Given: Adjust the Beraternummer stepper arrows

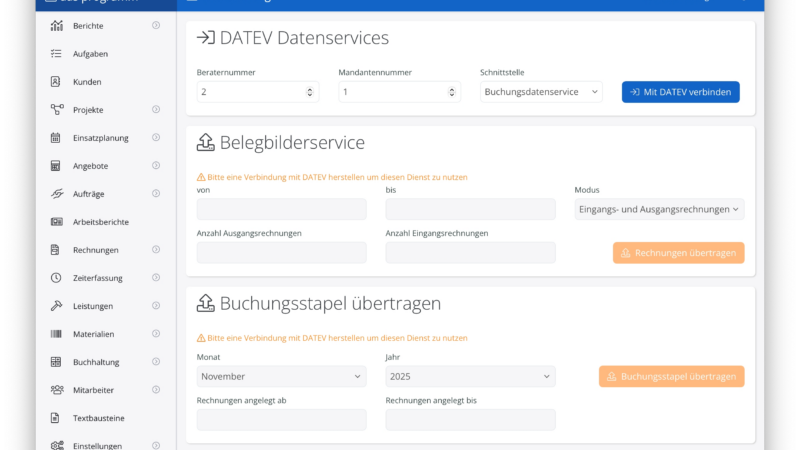Looking at the screenshot, I should tap(310, 92).
